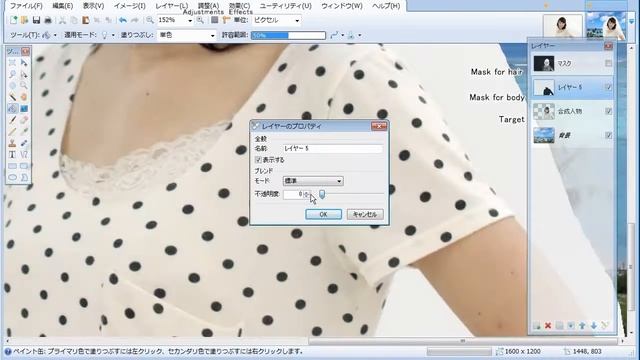Toggle the pixel grid icon

click(x=215, y=20)
